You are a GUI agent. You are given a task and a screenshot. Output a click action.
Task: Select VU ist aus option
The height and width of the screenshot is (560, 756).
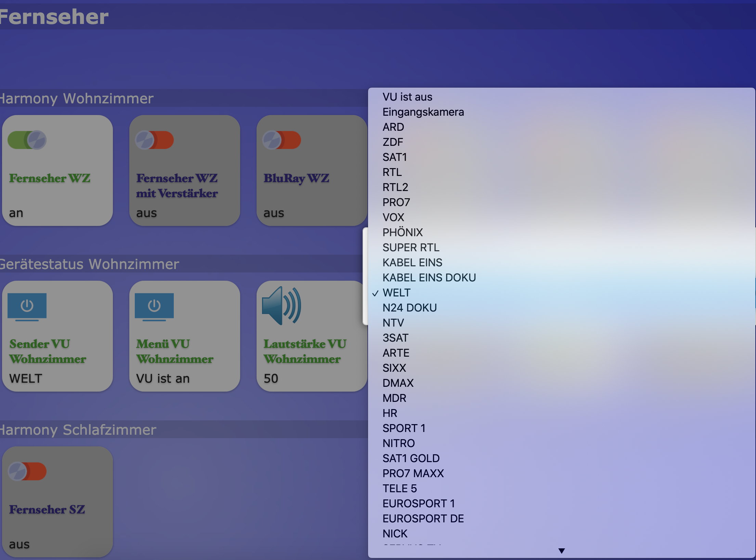click(x=561, y=97)
